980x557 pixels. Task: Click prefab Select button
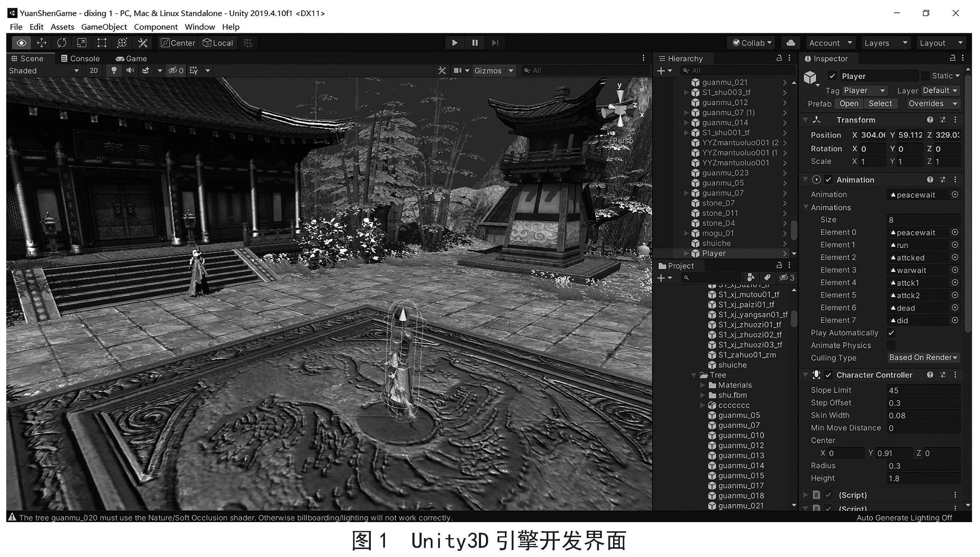[880, 104]
